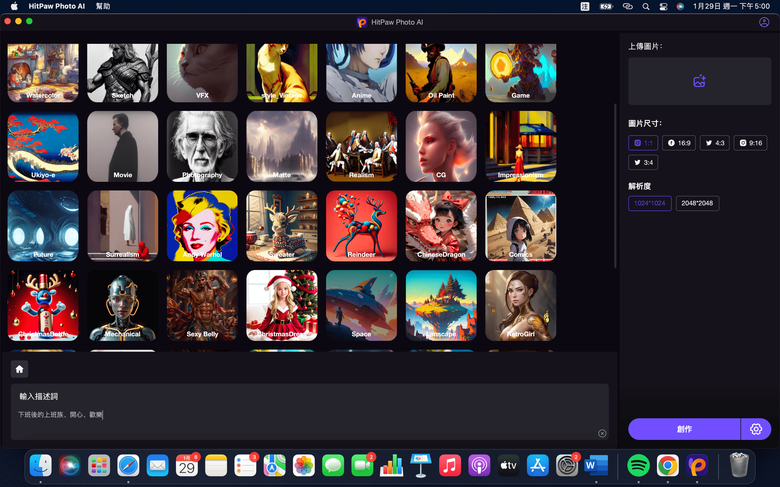The height and width of the screenshot is (487, 780).
Task: Choose the Andy Warhol style thumbnail
Action: tap(202, 226)
